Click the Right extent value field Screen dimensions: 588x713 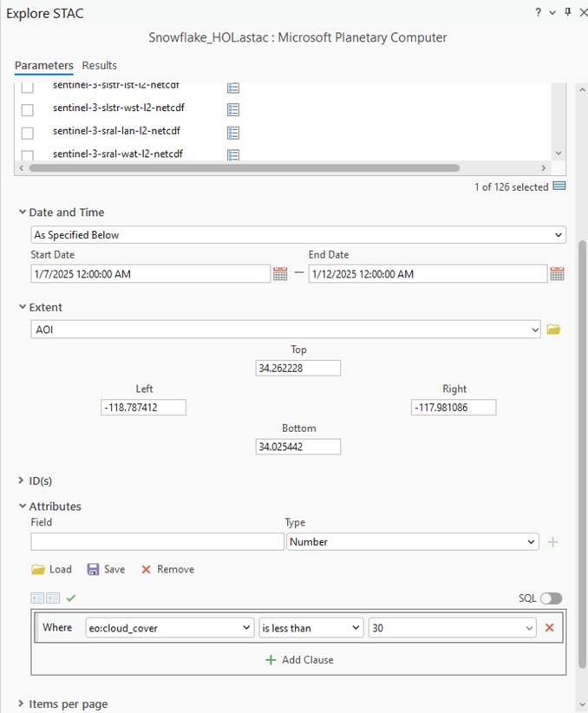tap(454, 408)
